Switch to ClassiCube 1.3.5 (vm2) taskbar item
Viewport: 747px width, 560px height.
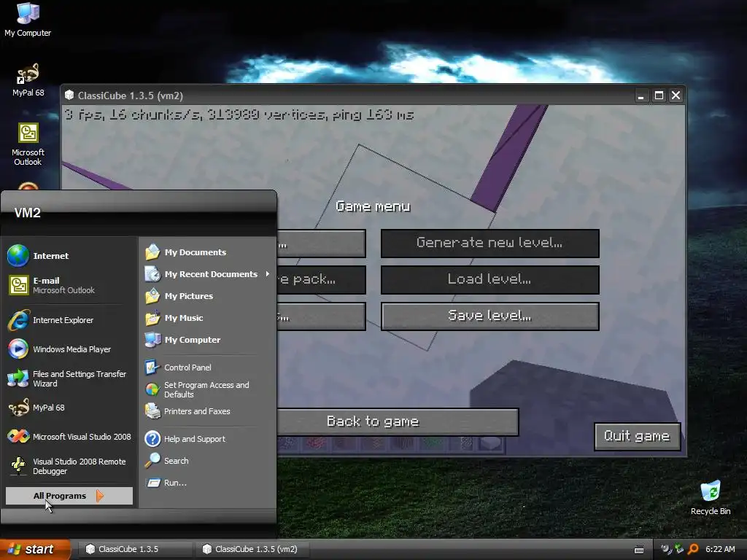(252, 549)
